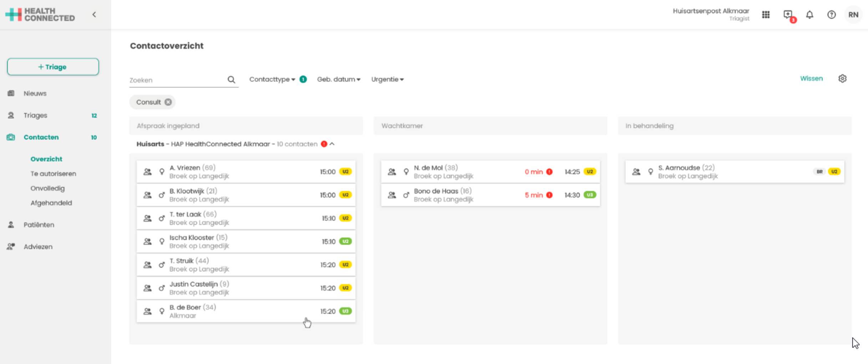Open the messages icon with red badge

[x=788, y=15]
